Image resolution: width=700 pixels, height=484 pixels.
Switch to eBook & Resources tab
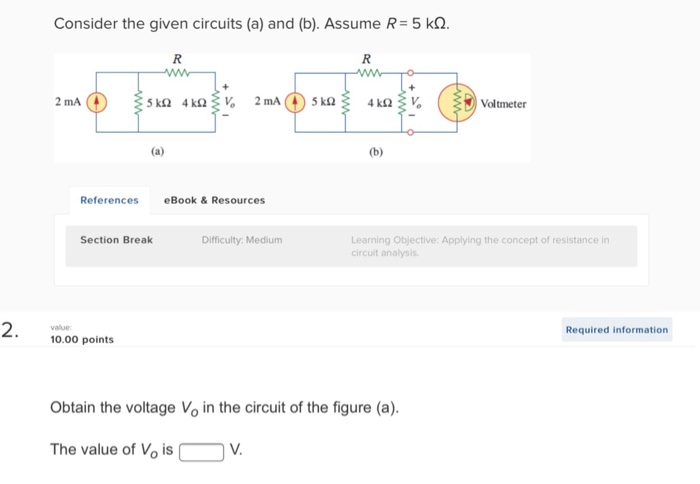(x=214, y=200)
